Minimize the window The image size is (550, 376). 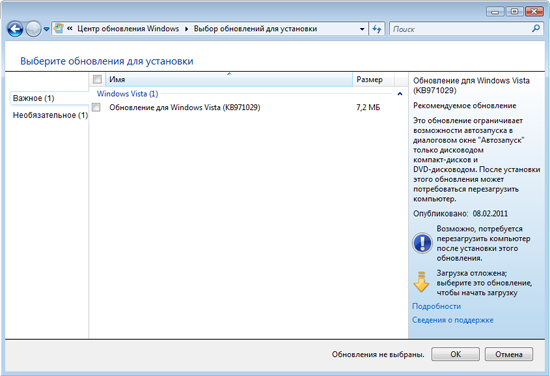(495, 12)
